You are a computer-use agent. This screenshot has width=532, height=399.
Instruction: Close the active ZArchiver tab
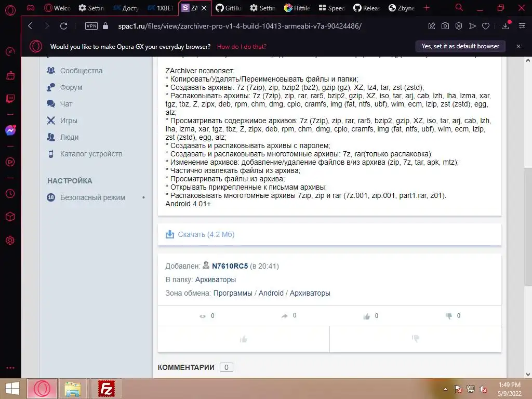click(204, 8)
